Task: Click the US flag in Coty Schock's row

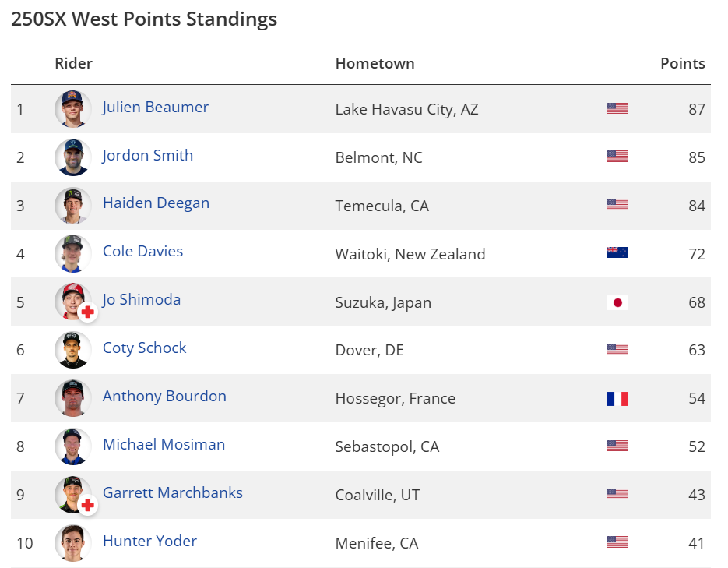Action: click(617, 350)
